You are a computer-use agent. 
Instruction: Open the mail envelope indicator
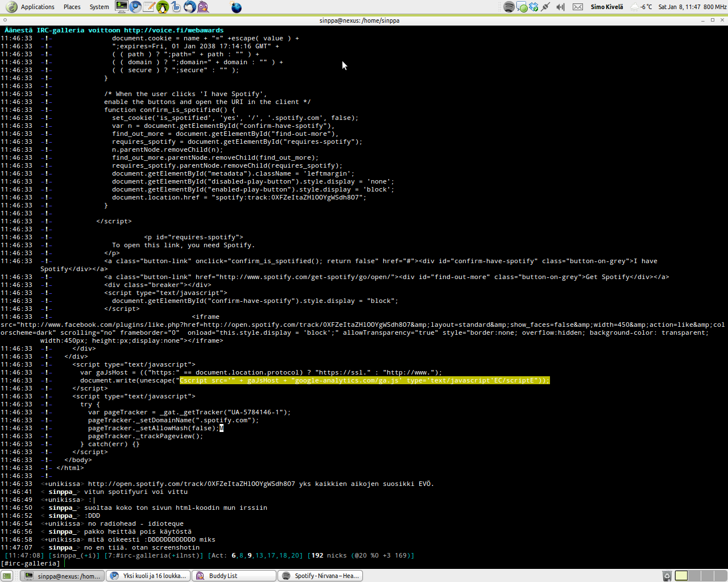[x=578, y=7]
